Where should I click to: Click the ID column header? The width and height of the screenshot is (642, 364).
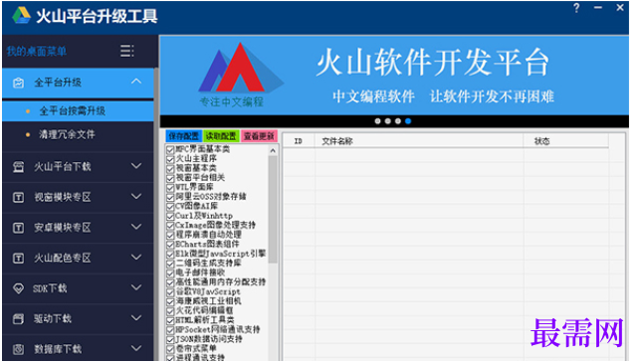(298, 141)
